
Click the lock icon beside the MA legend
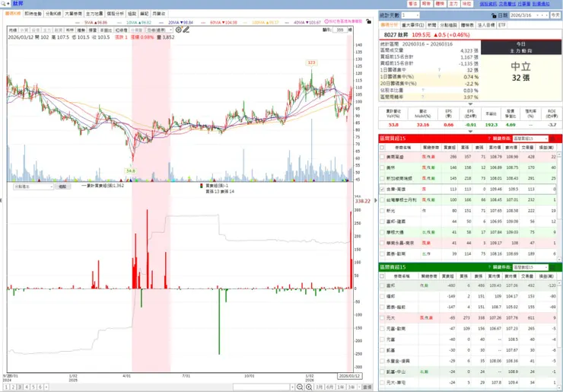[368, 21]
